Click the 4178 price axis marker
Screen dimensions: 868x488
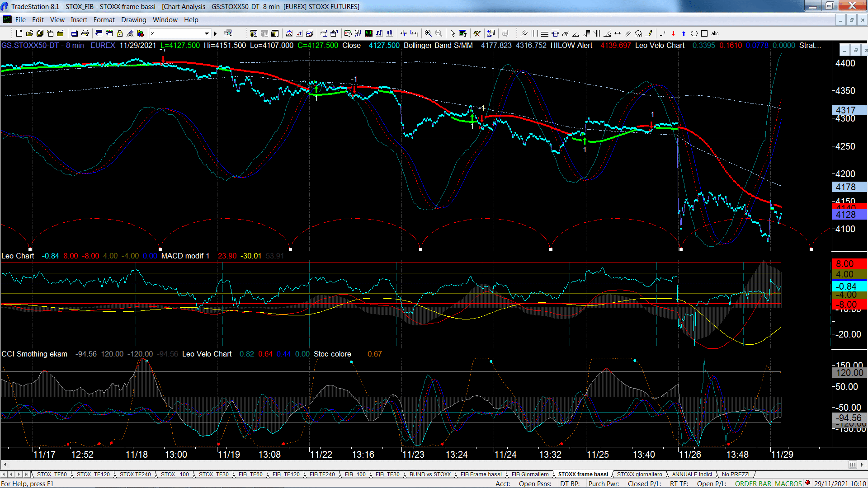click(x=849, y=187)
